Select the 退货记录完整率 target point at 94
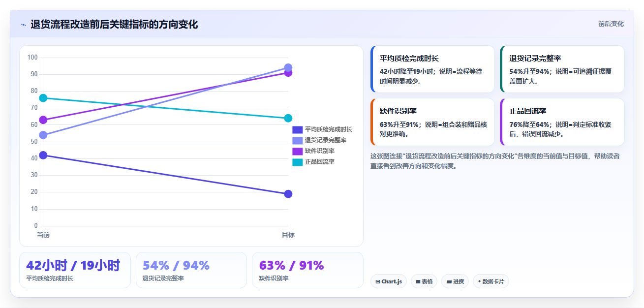Image resolution: width=644 pixels, height=308 pixels. pos(288,68)
